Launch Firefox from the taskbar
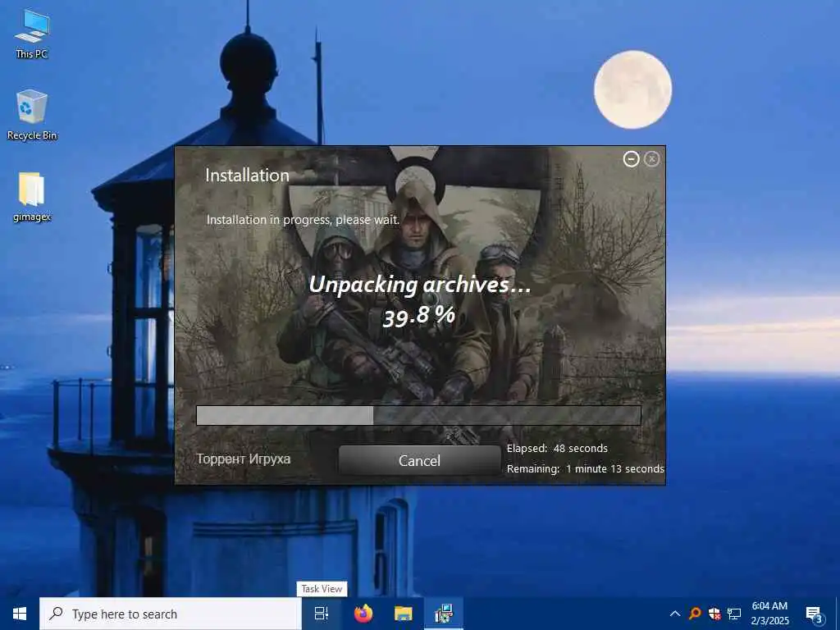This screenshot has height=630, width=840. click(x=363, y=614)
